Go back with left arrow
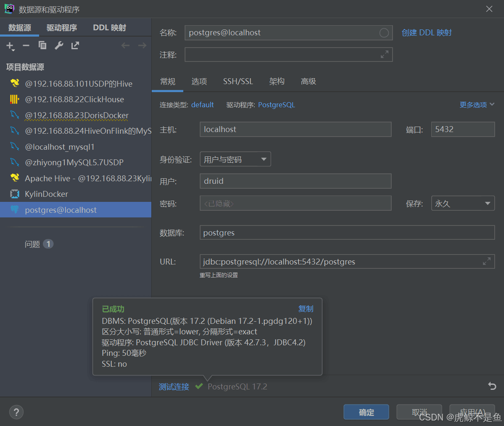This screenshot has height=426, width=504. (x=125, y=46)
